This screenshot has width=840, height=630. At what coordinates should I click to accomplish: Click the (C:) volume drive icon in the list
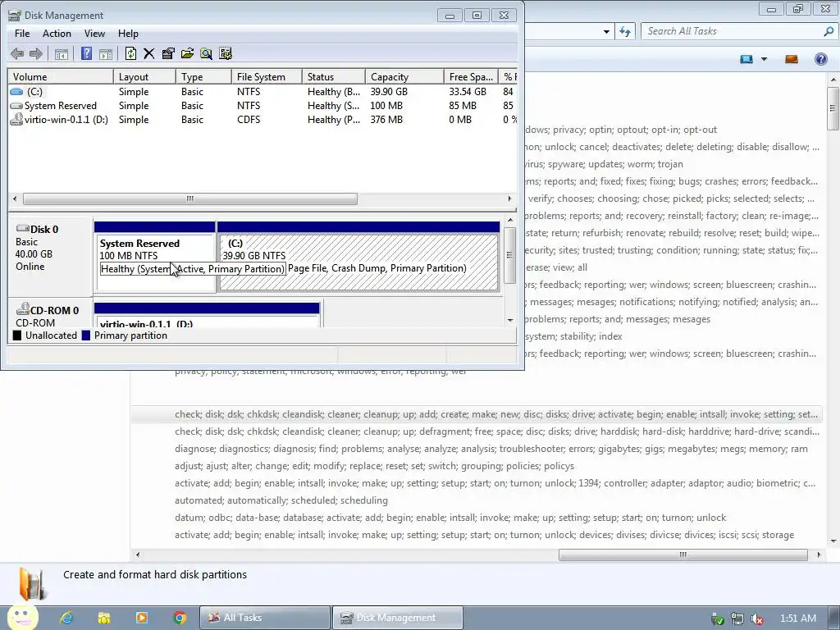click(x=16, y=92)
